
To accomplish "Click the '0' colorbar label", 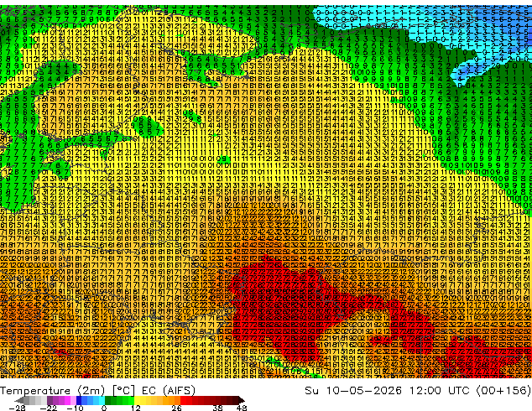I will click(104, 408).
